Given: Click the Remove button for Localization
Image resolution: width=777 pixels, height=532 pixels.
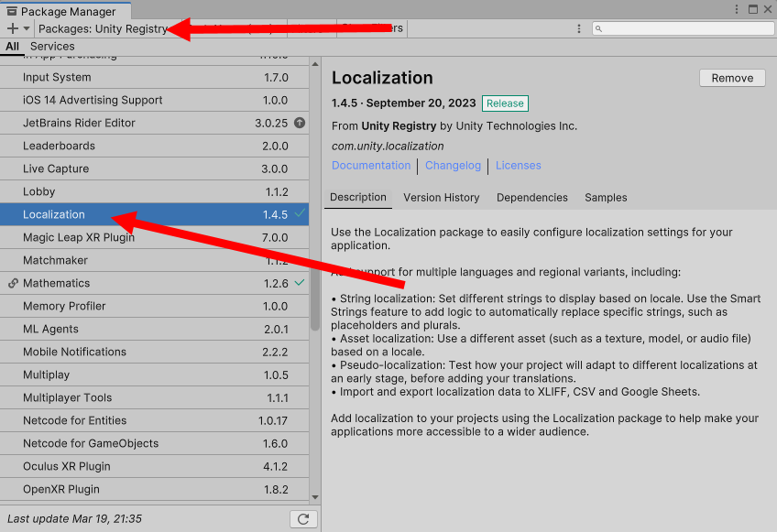Looking at the screenshot, I should (x=732, y=78).
